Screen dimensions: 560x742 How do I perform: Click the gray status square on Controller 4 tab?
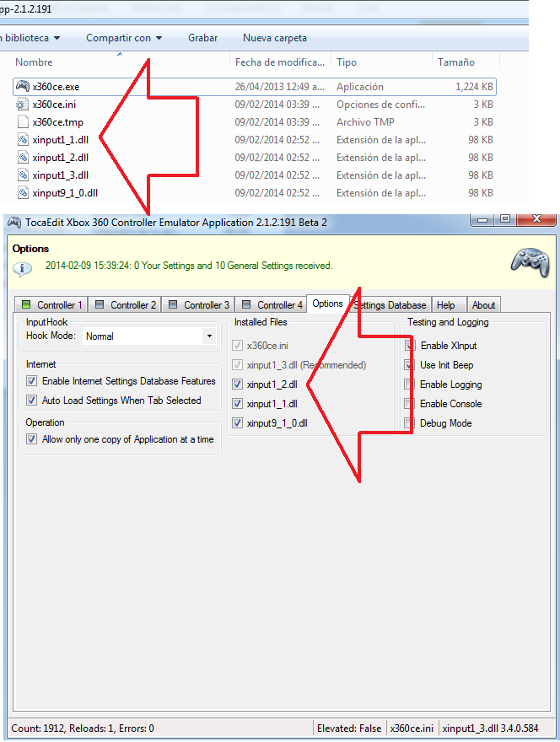[246, 304]
